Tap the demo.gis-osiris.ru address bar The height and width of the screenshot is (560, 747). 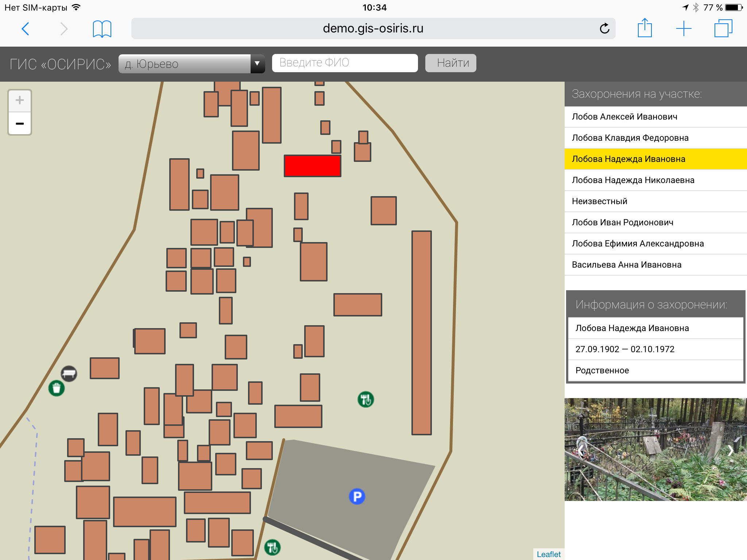click(x=373, y=28)
